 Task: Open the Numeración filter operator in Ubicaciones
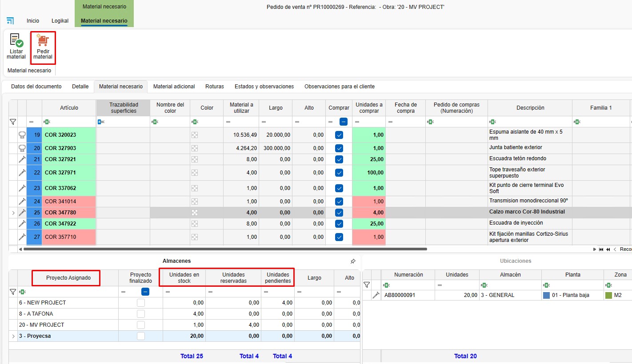(386, 285)
